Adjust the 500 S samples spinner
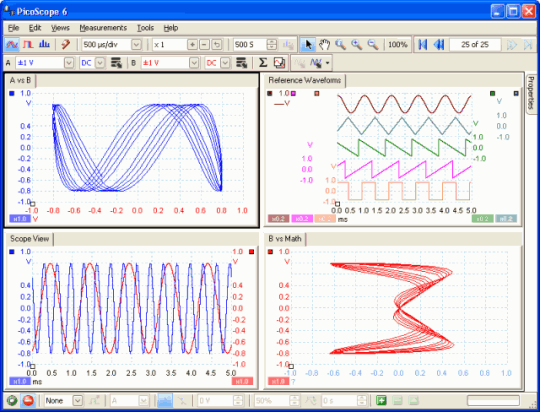Image resolution: width=540 pixels, height=412 pixels. (272, 44)
